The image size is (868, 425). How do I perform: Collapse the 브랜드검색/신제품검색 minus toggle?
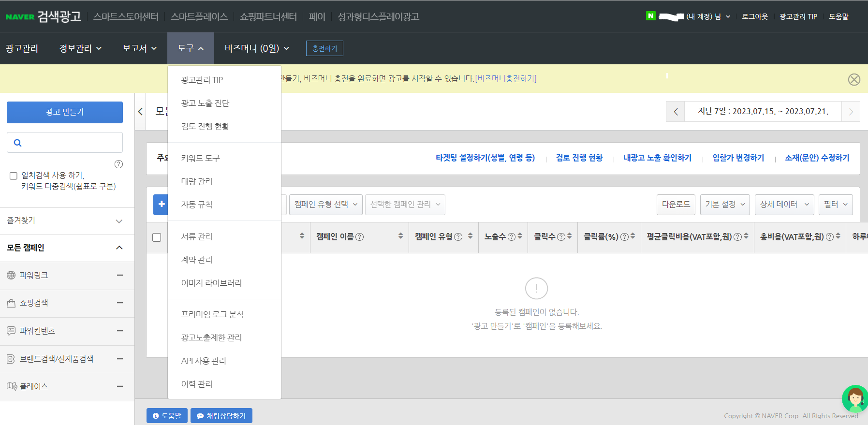click(120, 359)
